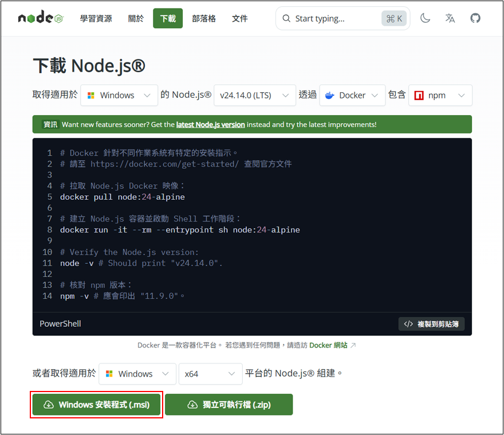Open the 部落格 navigation item
Image resolution: width=504 pixels, height=435 pixels.
click(204, 18)
